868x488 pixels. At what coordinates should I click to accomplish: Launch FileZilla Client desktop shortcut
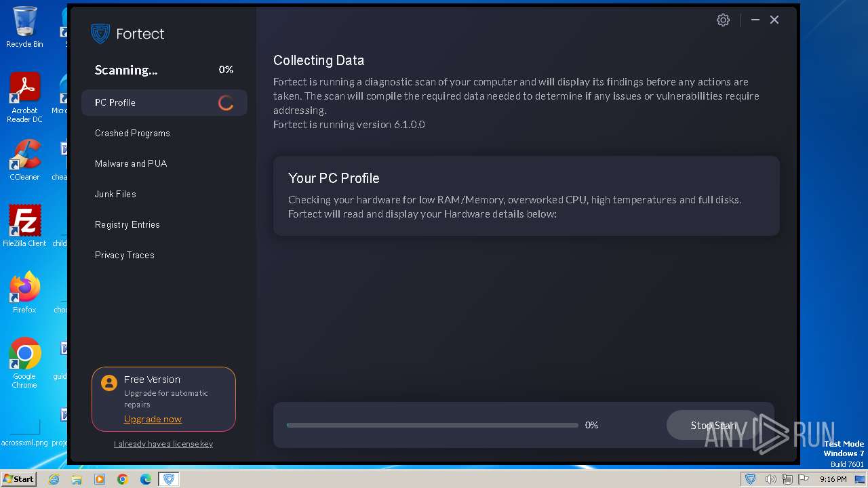(24, 226)
